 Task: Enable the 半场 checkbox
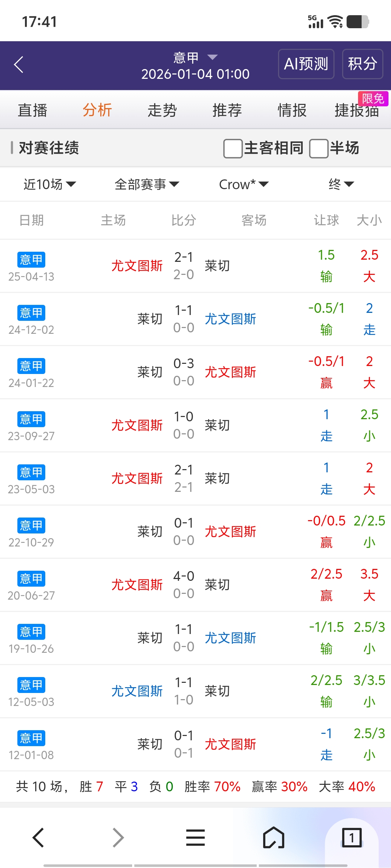point(319,148)
